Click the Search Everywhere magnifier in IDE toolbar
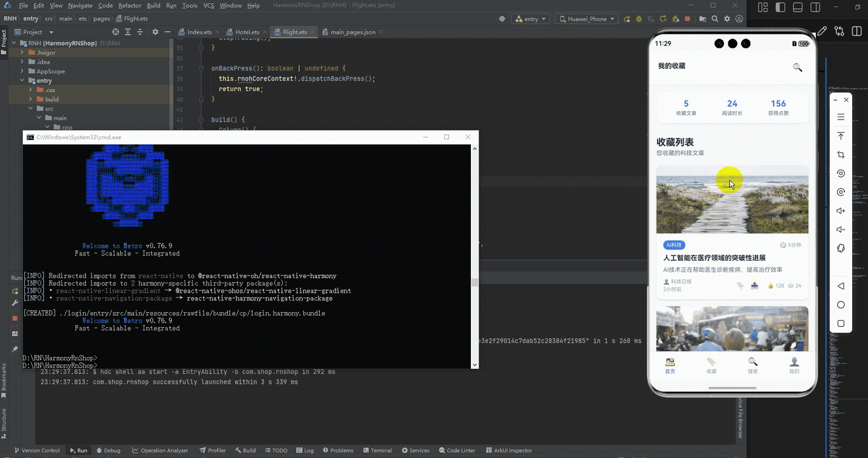The height and width of the screenshot is (458, 868). [715, 19]
